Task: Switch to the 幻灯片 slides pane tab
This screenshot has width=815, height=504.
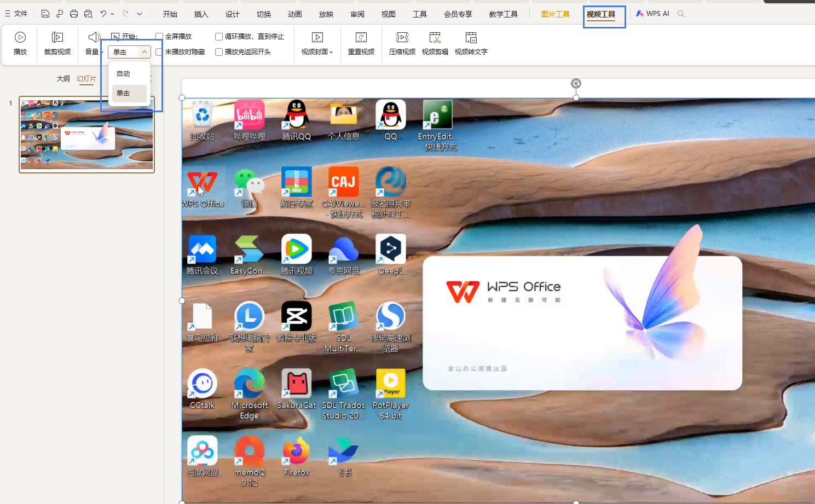Action: pyautogui.click(x=86, y=79)
